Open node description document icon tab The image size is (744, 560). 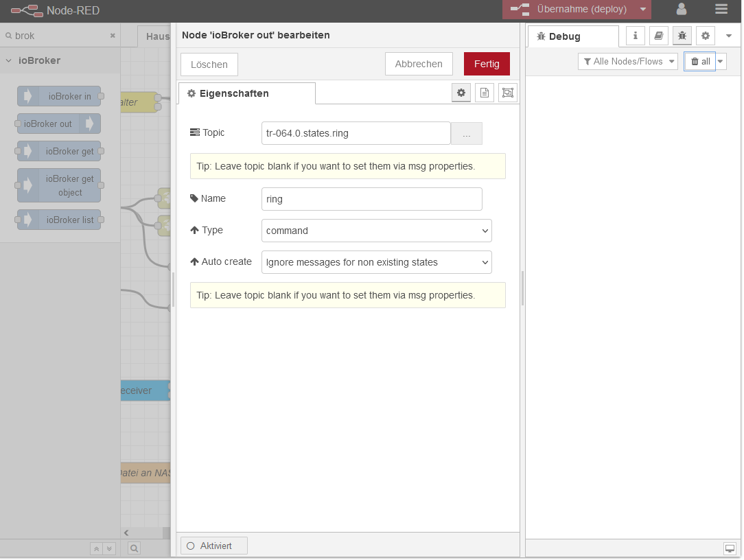[x=485, y=93]
